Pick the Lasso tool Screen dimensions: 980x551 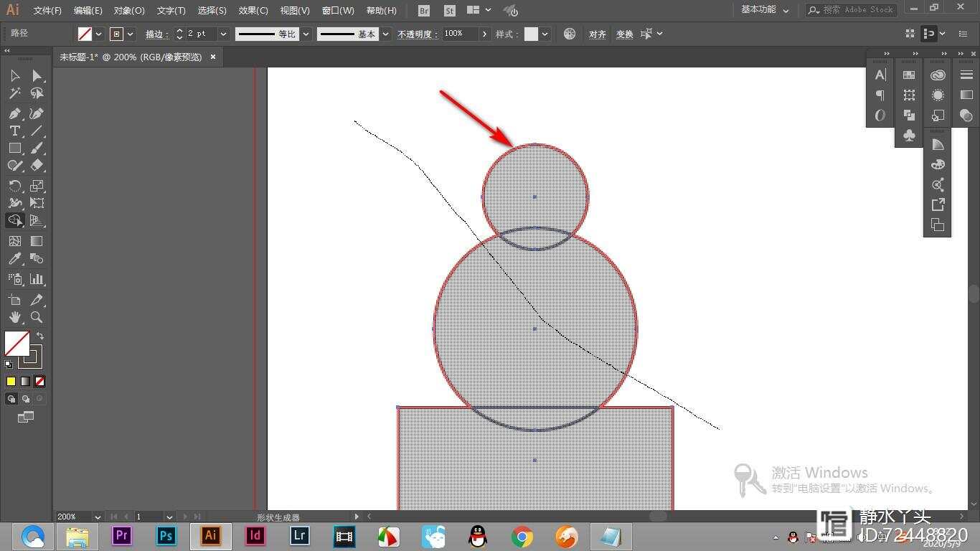(37, 93)
